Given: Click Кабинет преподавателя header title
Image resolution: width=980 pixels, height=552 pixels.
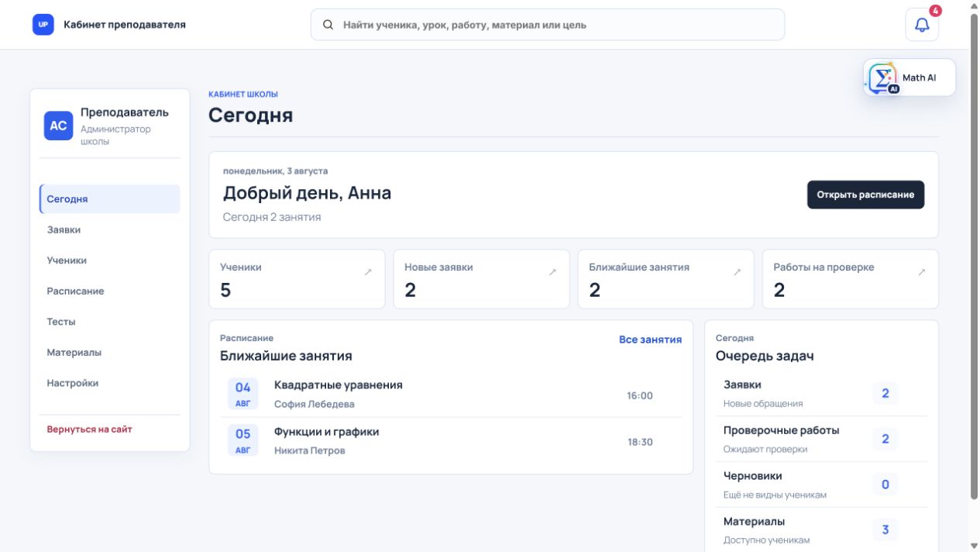Looking at the screenshot, I should click(x=125, y=25).
